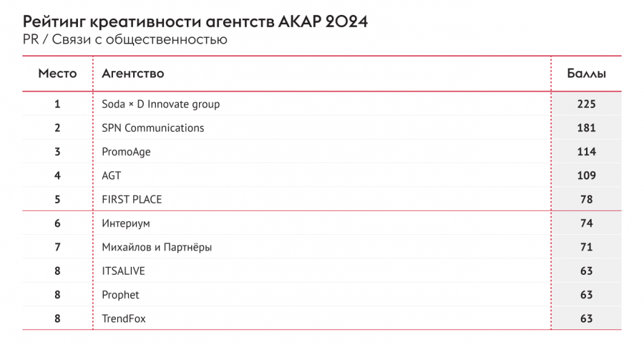
Task: Click the Интериум agency name
Action: coord(126,223)
